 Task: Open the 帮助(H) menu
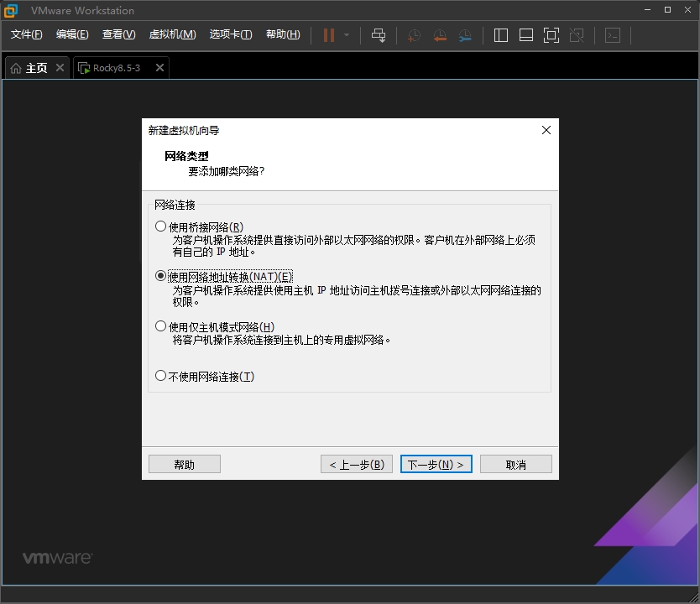point(283,34)
